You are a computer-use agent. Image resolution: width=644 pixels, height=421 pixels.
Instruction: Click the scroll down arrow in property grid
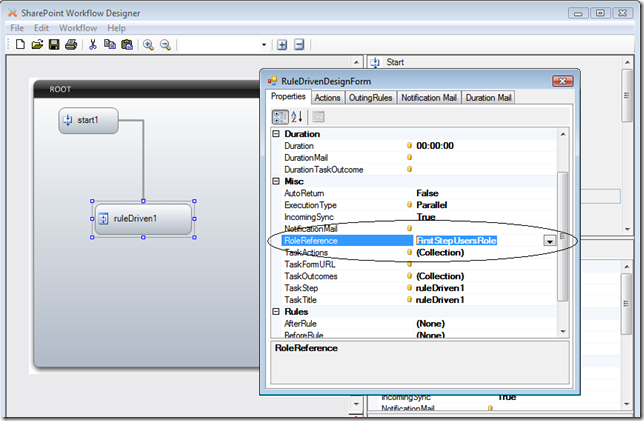(x=563, y=331)
